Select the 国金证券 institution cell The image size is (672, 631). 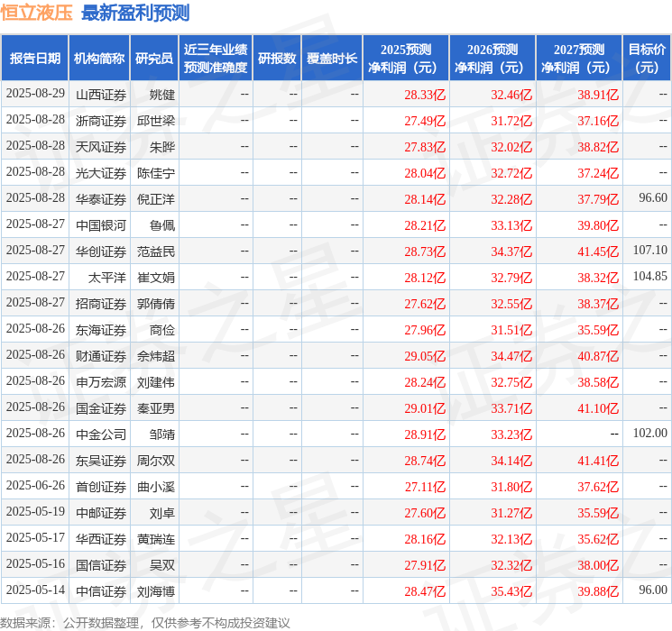click(101, 408)
